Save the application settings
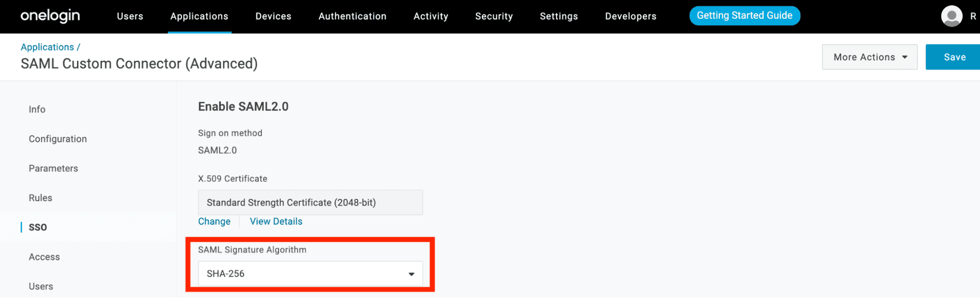980x298 pixels. tap(954, 57)
